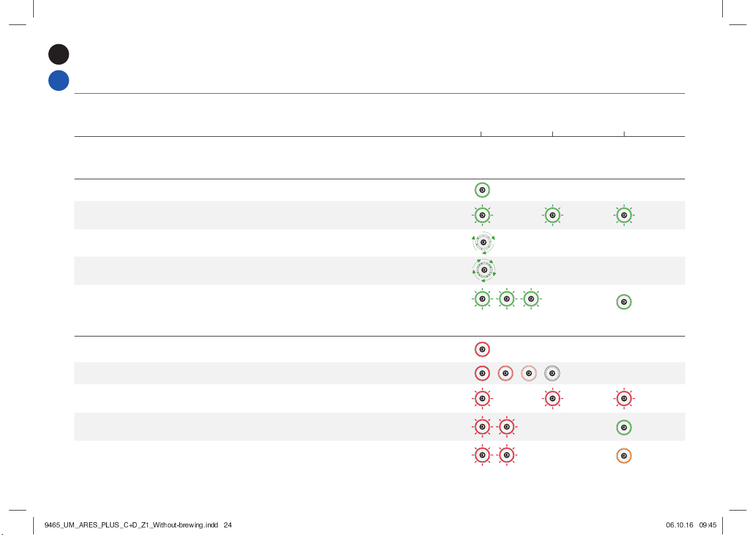Select the upper rotating green arrows icon

[x=483, y=243]
